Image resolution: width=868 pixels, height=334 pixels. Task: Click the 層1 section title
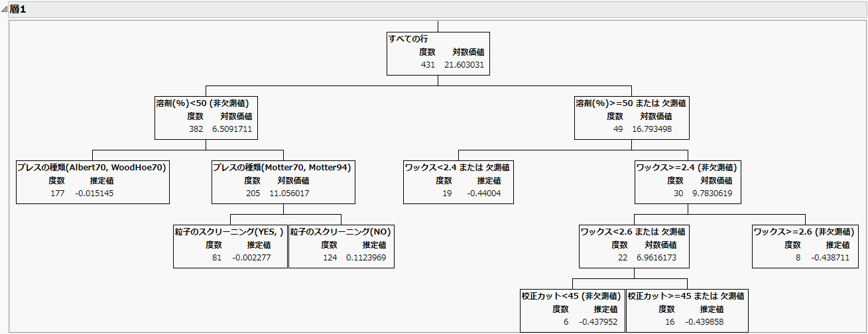17,9
